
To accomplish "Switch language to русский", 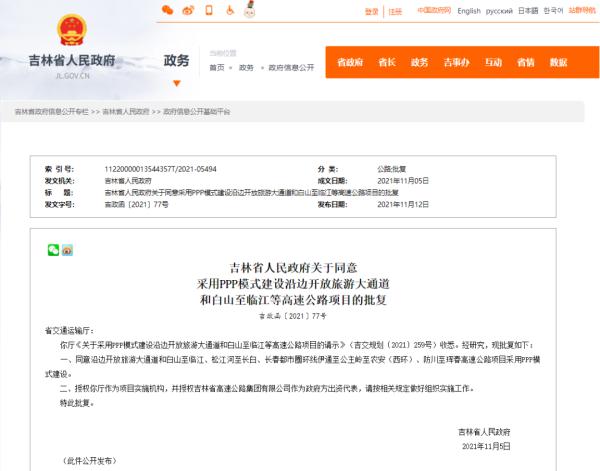I will [x=499, y=11].
